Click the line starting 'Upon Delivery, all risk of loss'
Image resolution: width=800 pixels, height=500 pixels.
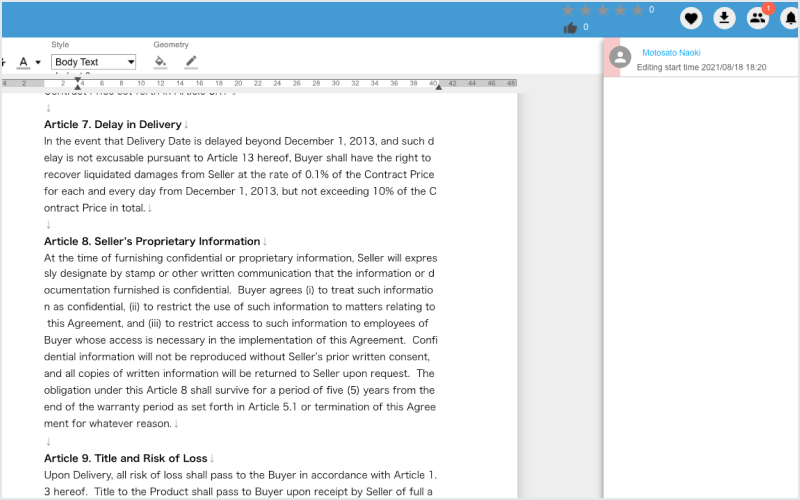240,475
